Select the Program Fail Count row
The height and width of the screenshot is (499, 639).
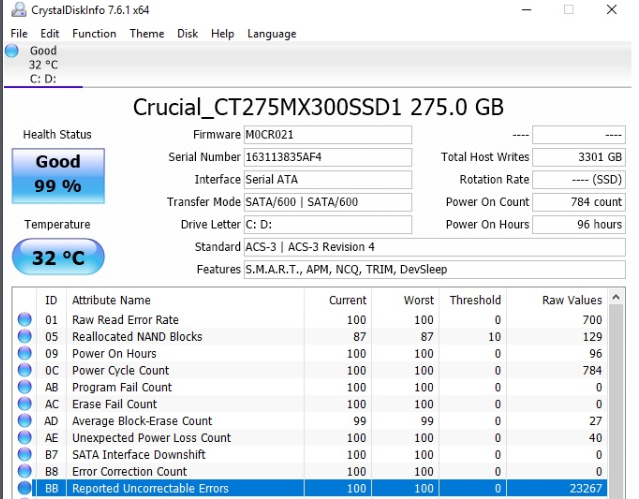310,387
